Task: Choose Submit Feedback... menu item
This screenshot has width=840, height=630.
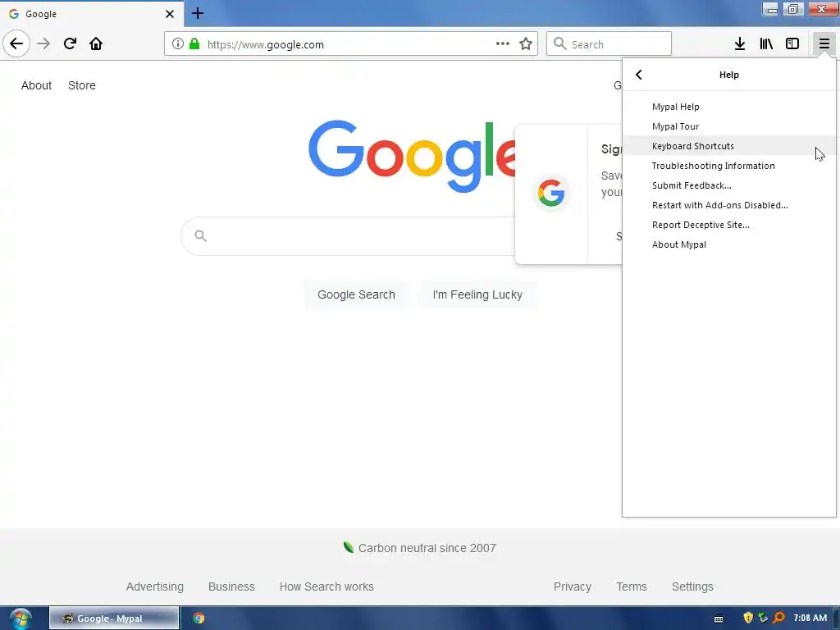Action: (x=728, y=185)
